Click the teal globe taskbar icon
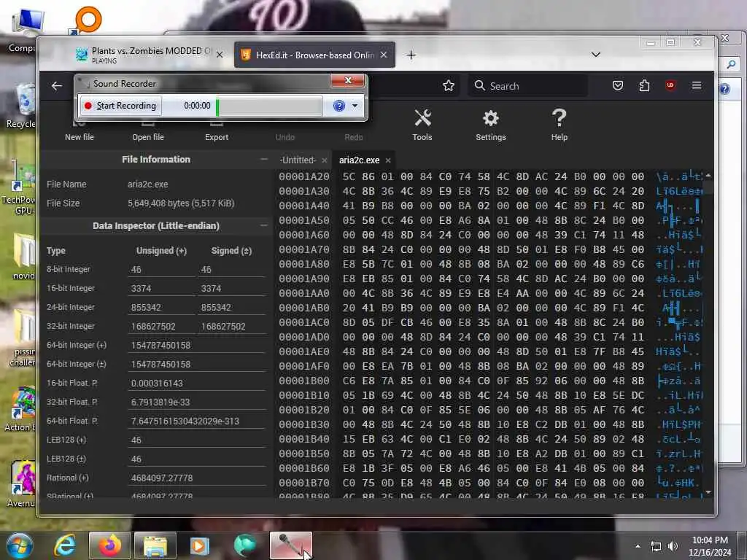Screen dimensions: 747x560 tap(245, 545)
